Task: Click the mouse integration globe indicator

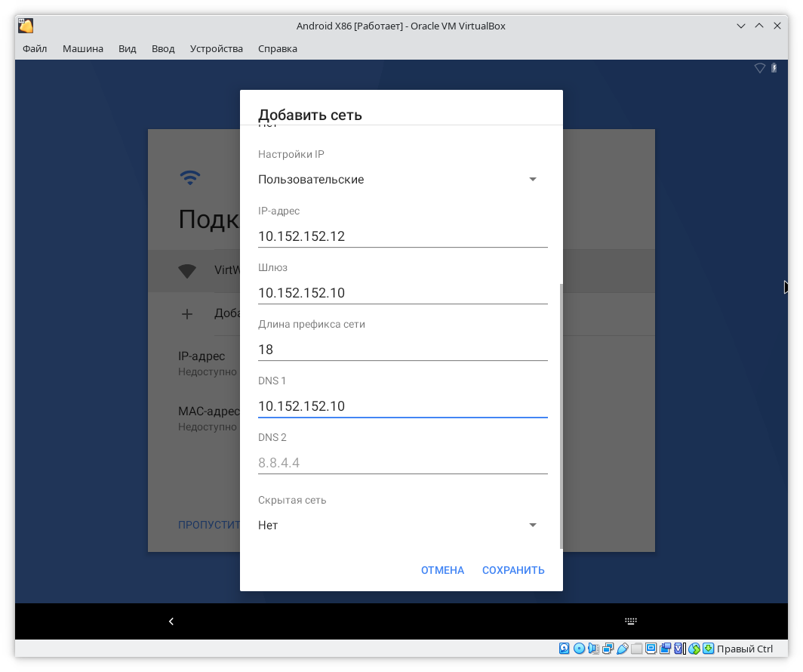Action: click(694, 649)
